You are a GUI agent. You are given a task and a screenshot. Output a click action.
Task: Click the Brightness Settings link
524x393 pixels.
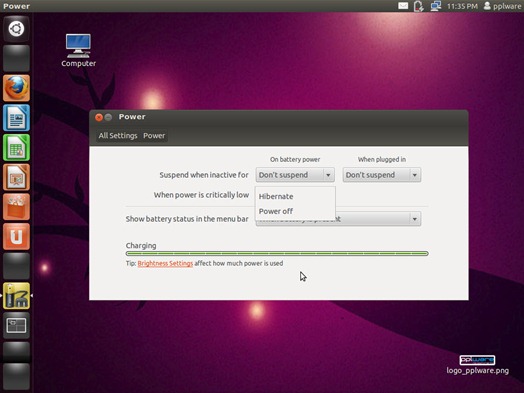click(x=165, y=263)
